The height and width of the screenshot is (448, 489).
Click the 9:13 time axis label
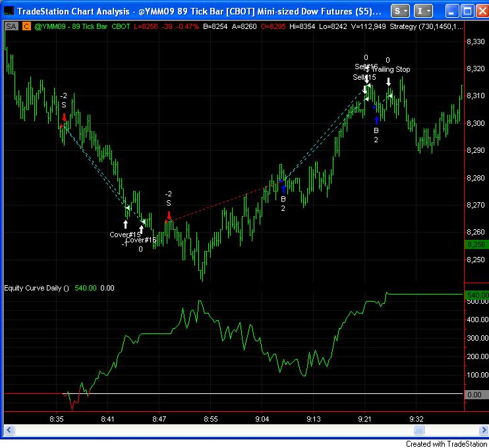314,419
